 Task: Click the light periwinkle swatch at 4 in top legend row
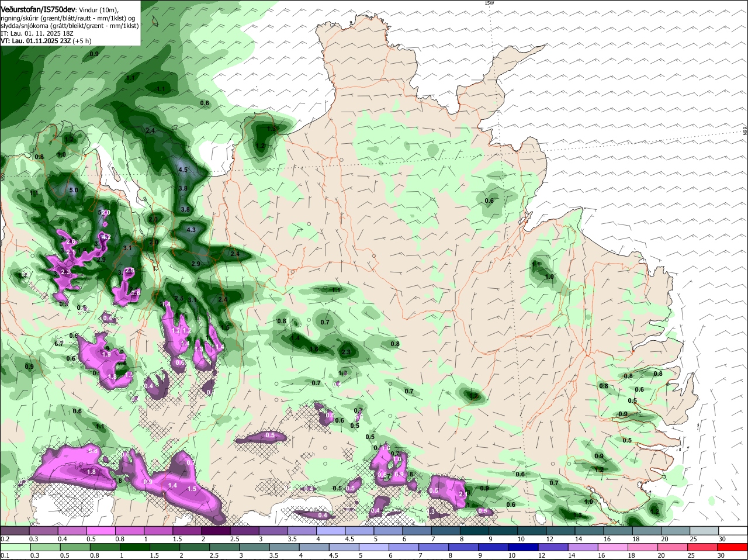[x=331, y=531]
